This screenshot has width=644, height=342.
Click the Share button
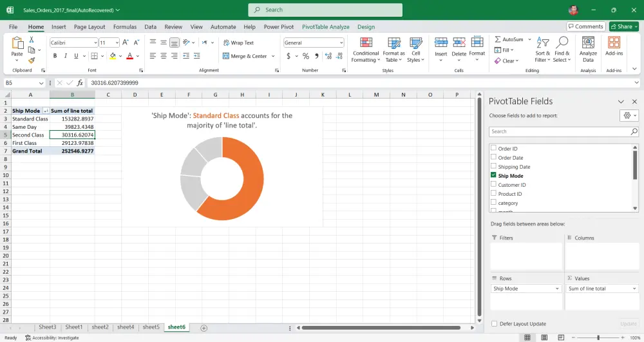click(624, 26)
